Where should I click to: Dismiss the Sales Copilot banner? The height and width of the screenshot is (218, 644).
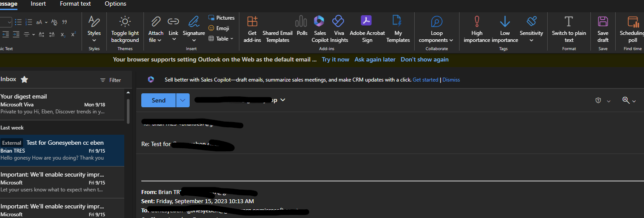pos(451,80)
